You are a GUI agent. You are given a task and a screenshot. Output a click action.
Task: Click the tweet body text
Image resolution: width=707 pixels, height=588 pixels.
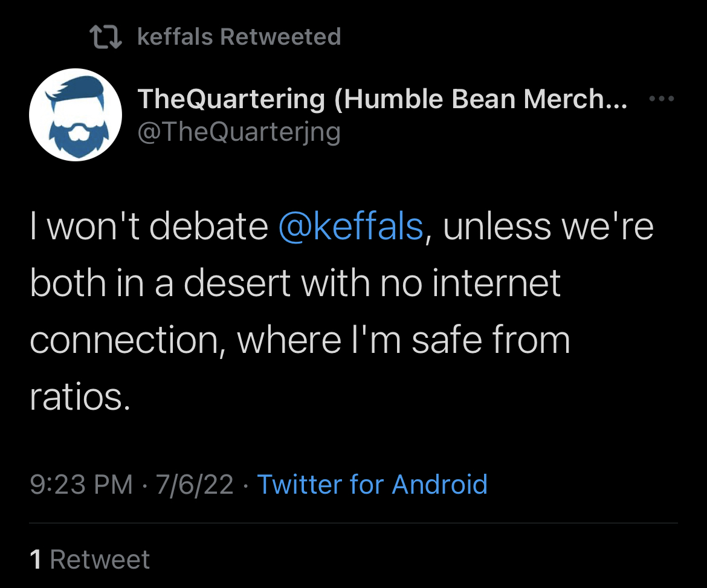(342, 311)
